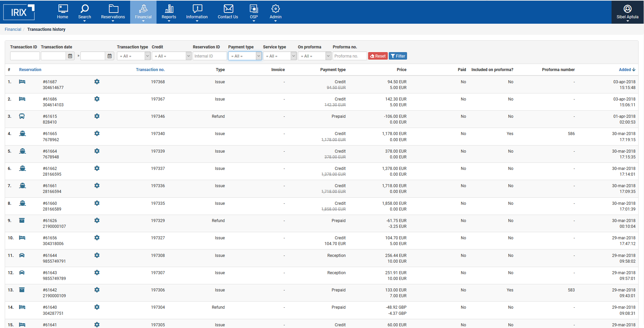
Task: Open the On proforma dropdown
Action: pos(314,56)
